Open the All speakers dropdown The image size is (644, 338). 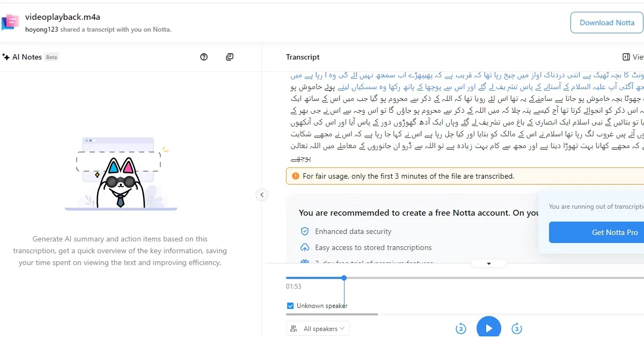[x=318, y=328]
